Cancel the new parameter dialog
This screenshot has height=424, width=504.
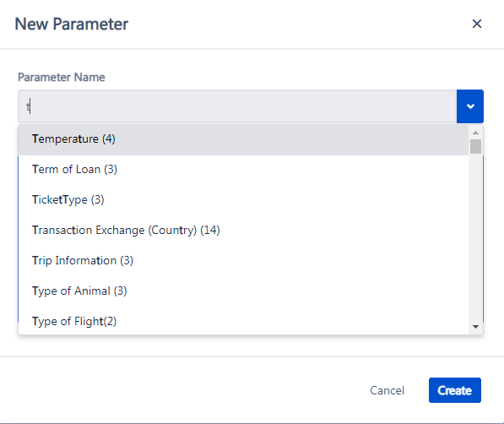pos(387,390)
